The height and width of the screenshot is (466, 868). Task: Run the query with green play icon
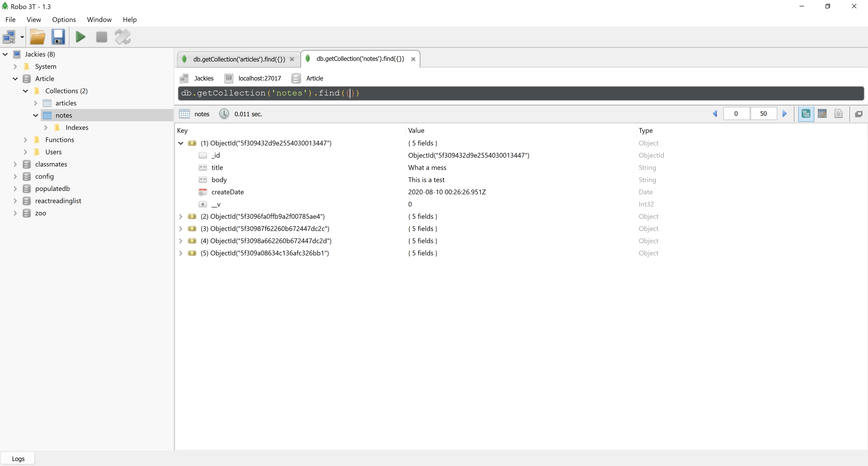pos(80,37)
